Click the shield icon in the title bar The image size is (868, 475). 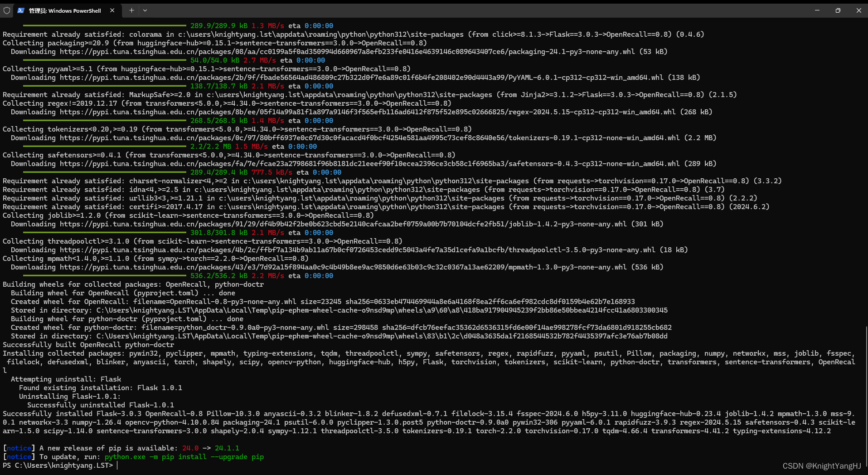point(7,10)
